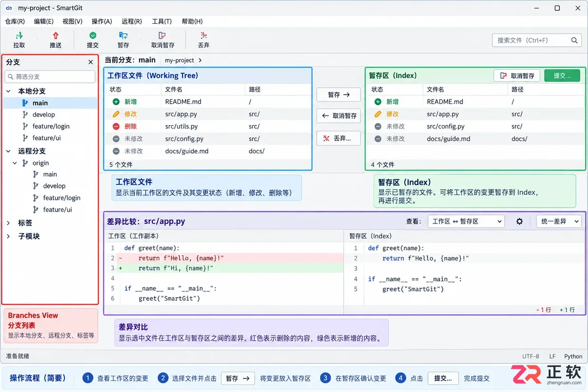Click the 搜索文件 search field

537,40
